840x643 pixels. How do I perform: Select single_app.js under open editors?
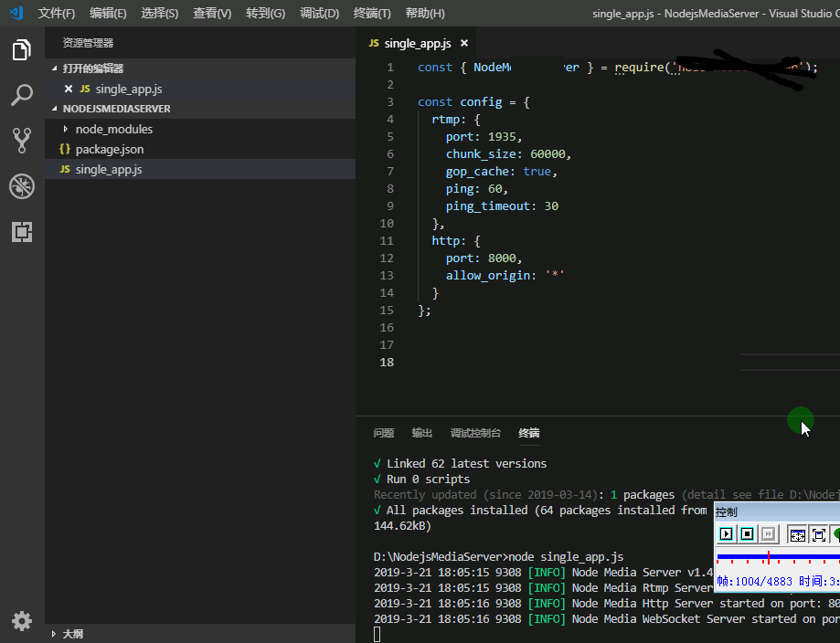point(200,89)
